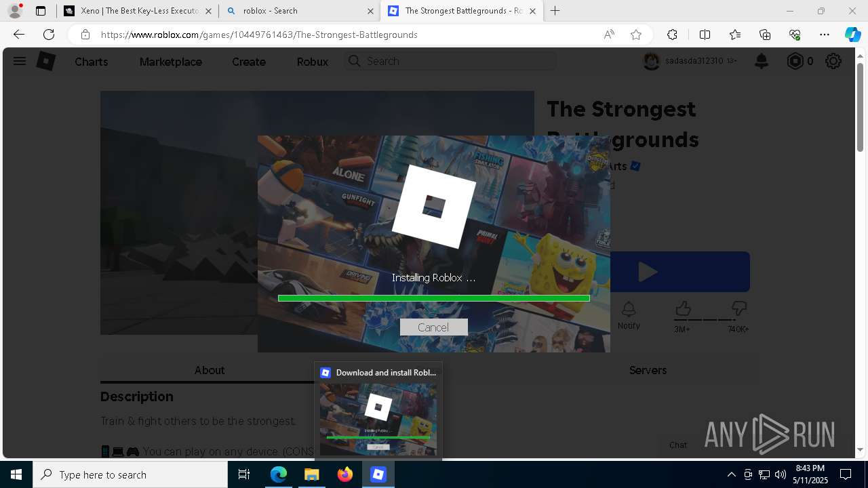This screenshot has height=488, width=868.
Task: Like the game with thumbs up
Action: coord(682,310)
